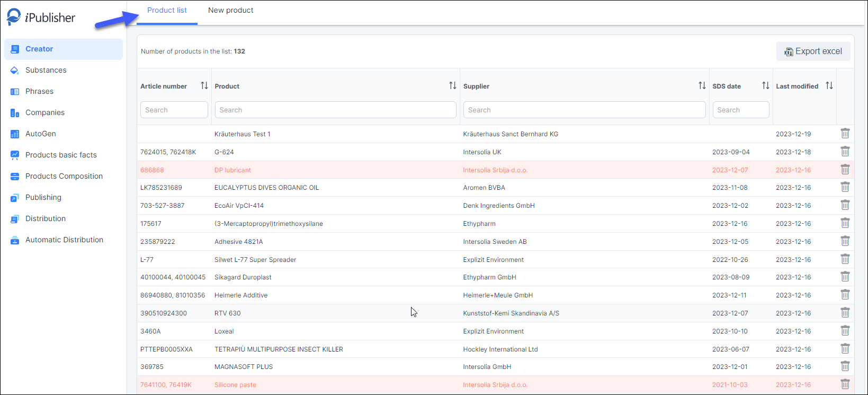The width and height of the screenshot is (868, 395).
Task: Open the MAGNASOFT PLUS product
Action: click(244, 367)
